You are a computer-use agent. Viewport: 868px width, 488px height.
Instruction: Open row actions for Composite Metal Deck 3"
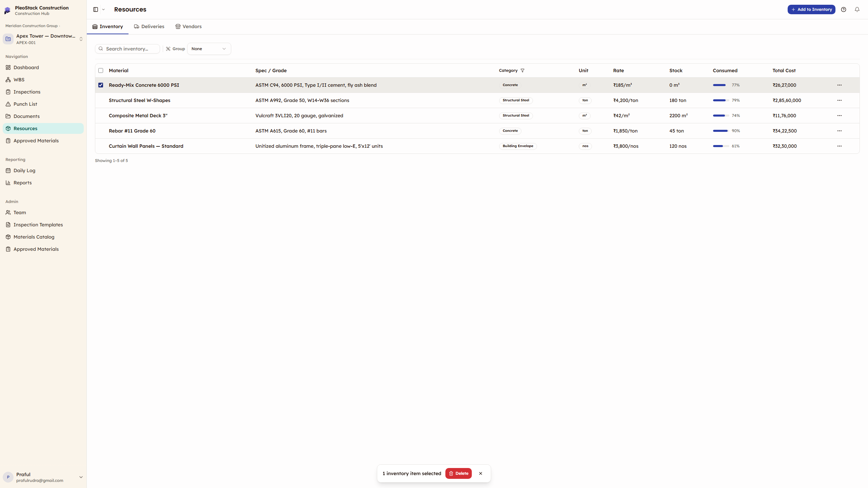coord(840,116)
